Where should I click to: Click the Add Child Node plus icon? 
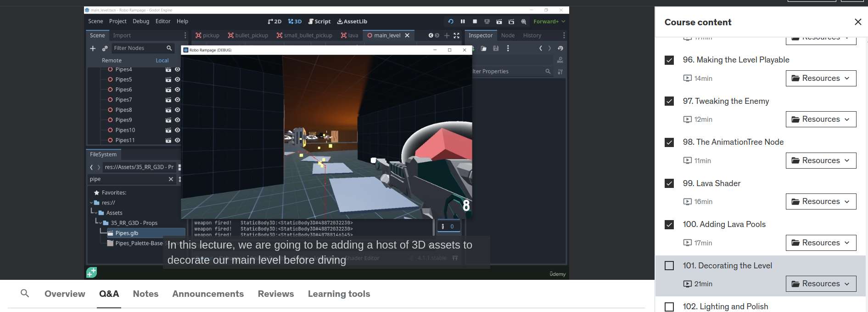[x=93, y=48]
